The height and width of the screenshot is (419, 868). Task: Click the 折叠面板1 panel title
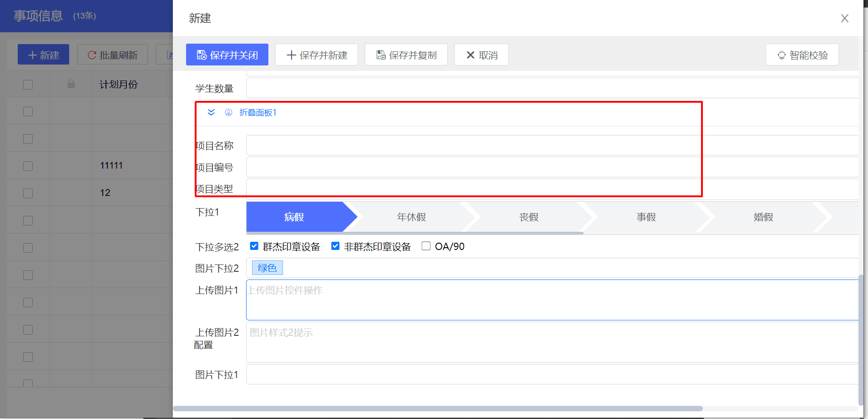[x=258, y=112]
